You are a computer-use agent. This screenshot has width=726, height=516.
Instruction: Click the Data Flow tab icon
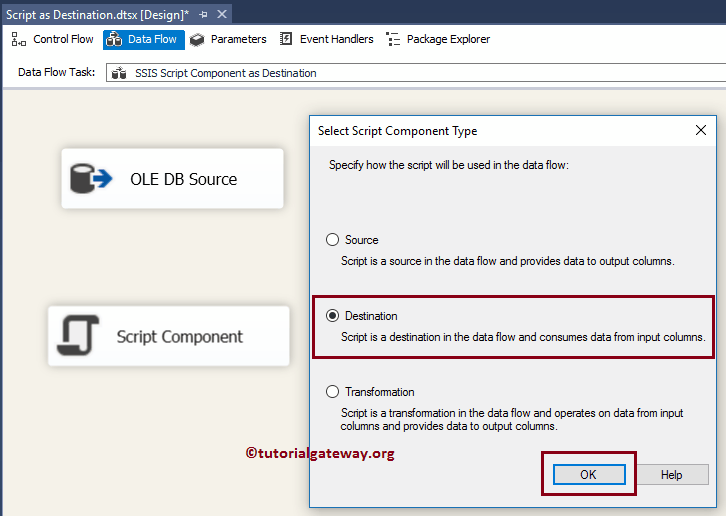[113, 39]
